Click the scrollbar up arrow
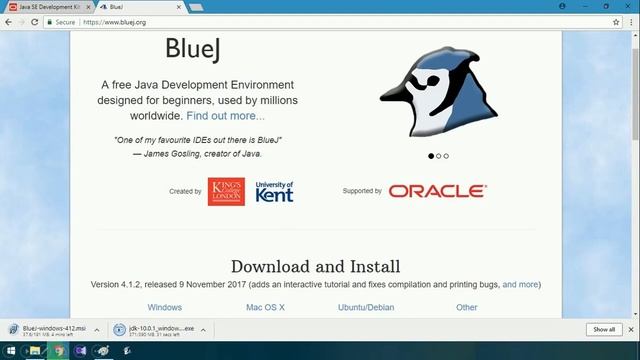Screen dimensions: 640x360 (636, 36)
